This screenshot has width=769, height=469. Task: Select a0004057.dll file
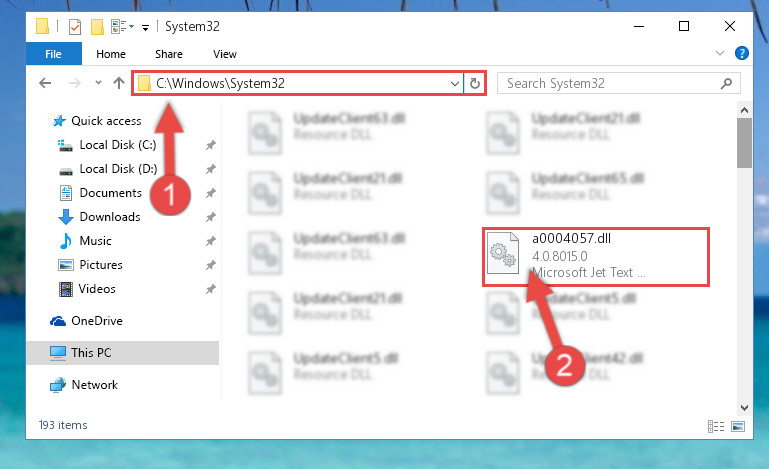595,257
